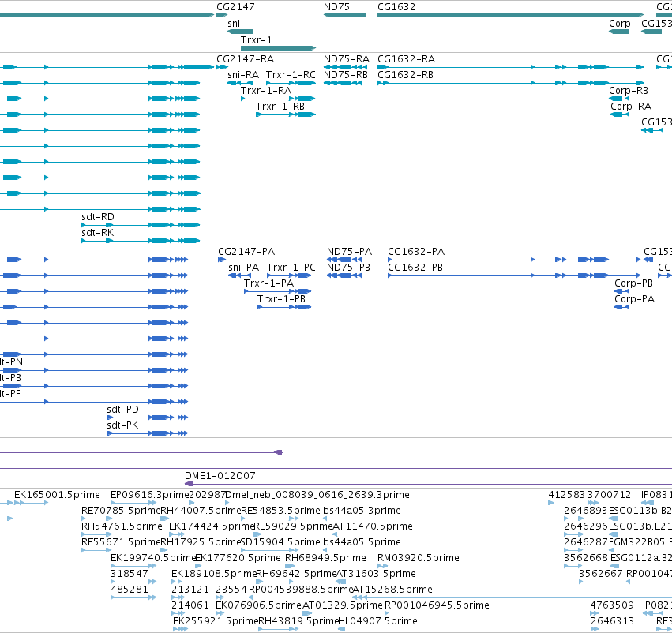Click the AT11470.5prime EST label
Viewport: 672px width, 633px height.
click(373, 526)
